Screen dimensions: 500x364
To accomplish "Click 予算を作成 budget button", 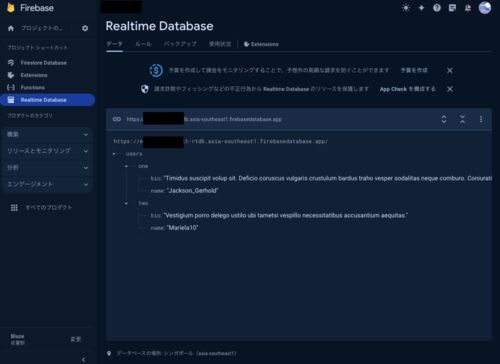I will coord(414,70).
